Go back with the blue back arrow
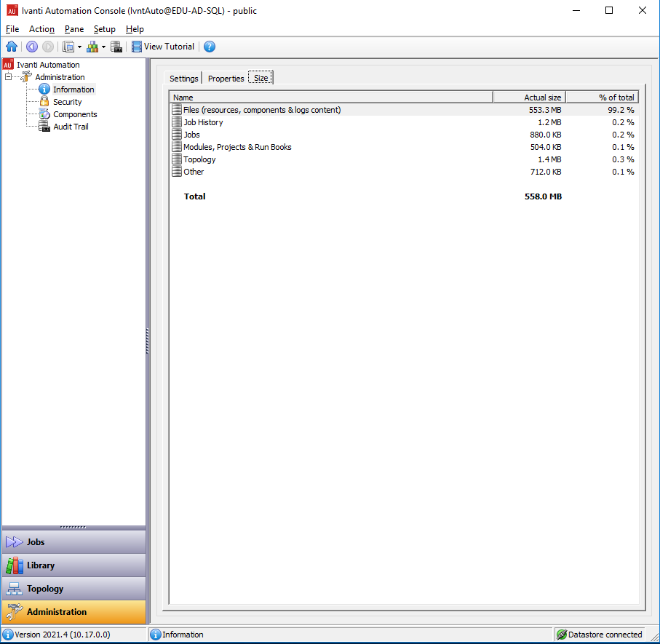This screenshot has height=644, width=660. [32, 47]
